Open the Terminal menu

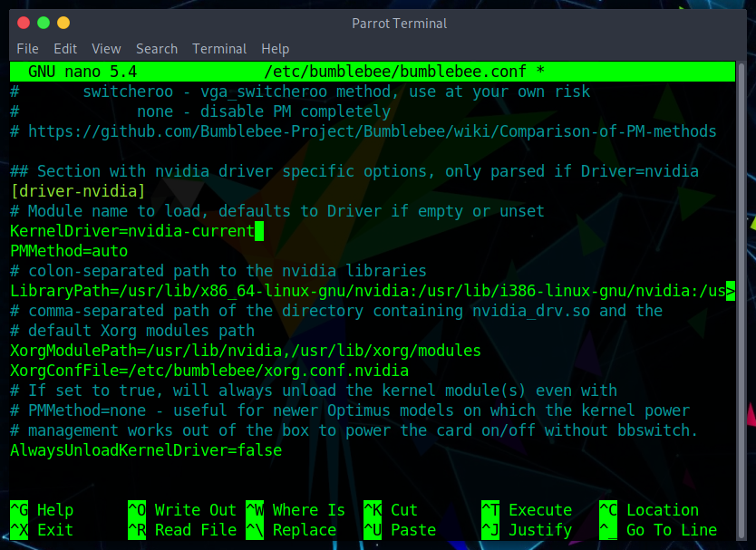pyautogui.click(x=219, y=49)
